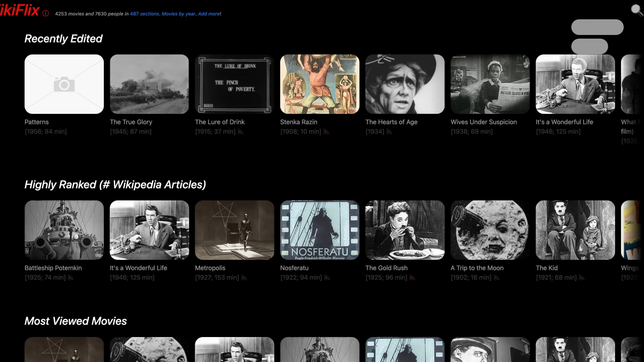Open the 487 sections link
This screenshot has height=362, width=644.
pos(144,14)
